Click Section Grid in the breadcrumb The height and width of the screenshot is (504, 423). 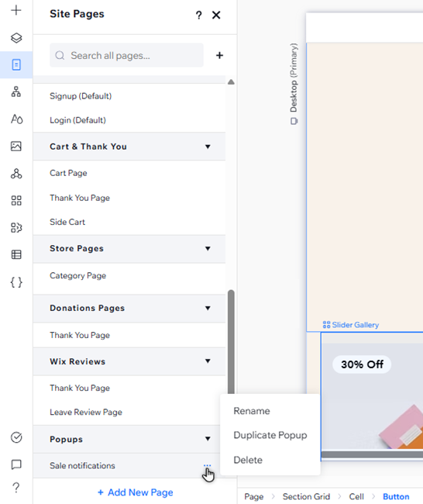click(x=306, y=496)
